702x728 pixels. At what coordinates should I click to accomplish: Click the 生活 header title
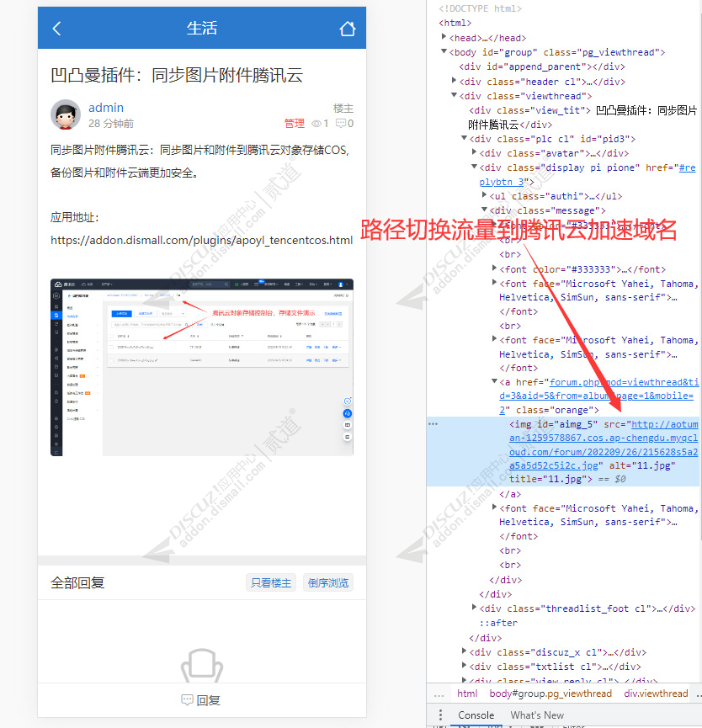(202, 29)
